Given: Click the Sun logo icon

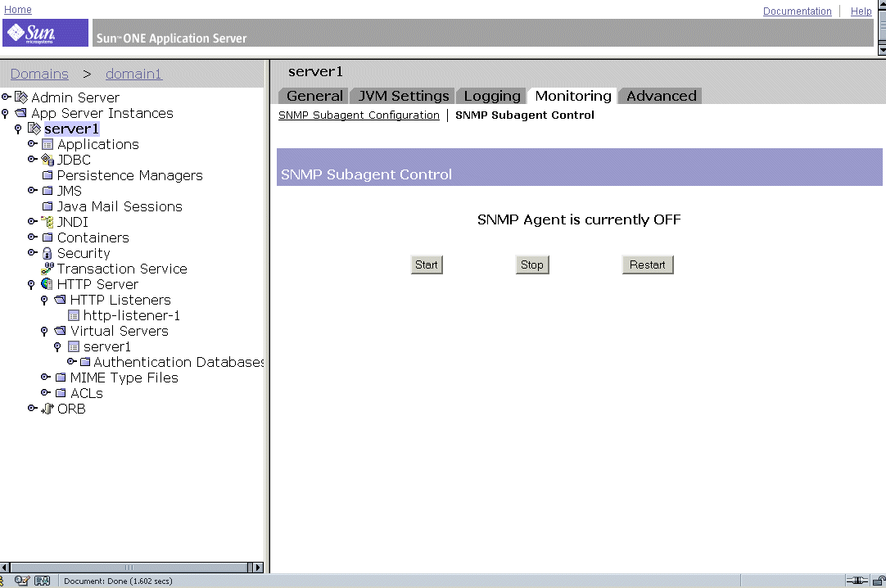Looking at the screenshot, I should (x=44, y=32).
